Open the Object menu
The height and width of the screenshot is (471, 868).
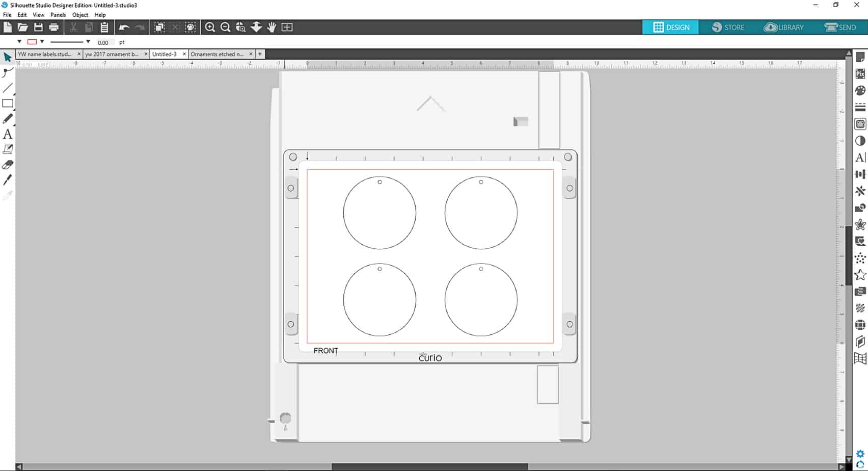(x=80, y=15)
